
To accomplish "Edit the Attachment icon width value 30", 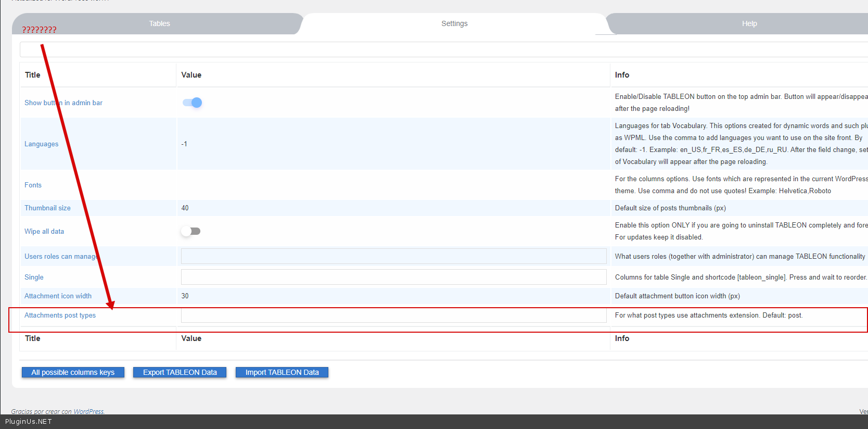I will tap(393, 296).
